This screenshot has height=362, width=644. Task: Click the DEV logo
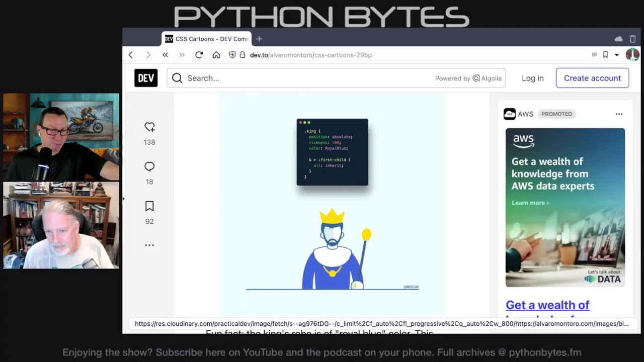146,78
